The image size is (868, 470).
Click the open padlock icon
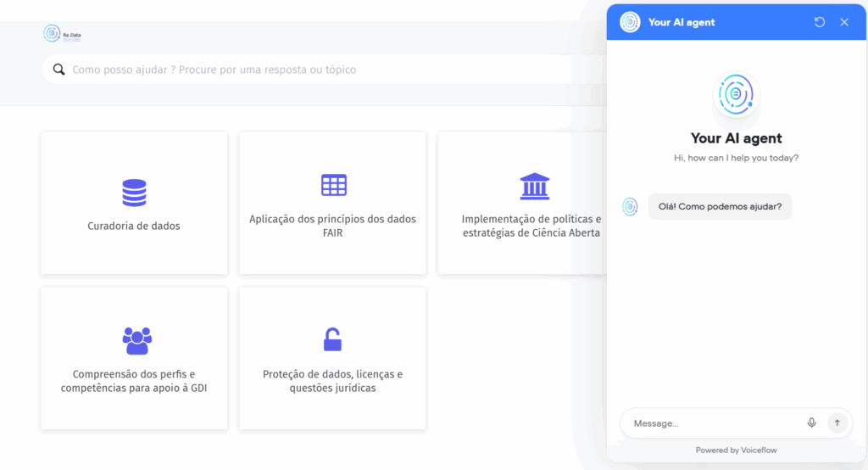click(332, 339)
